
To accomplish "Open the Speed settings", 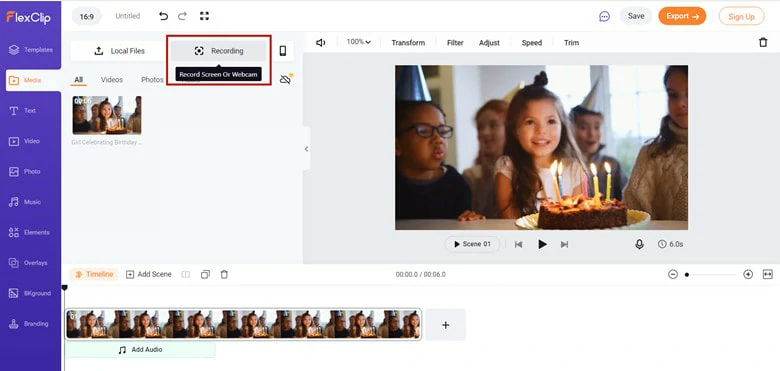I will coord(531,43).
